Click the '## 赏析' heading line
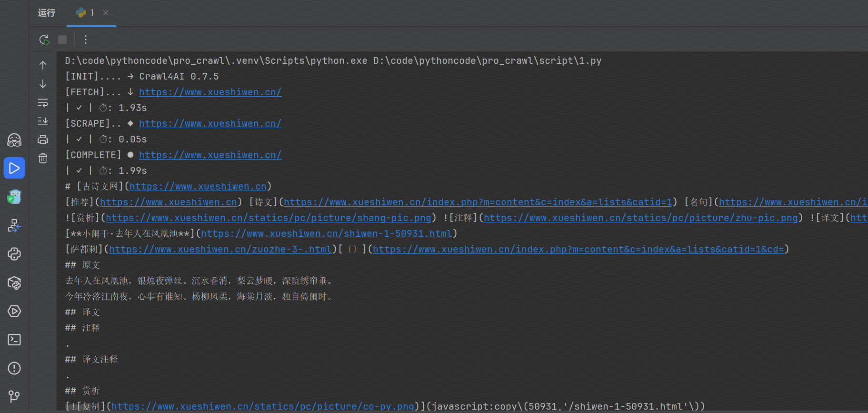 (x=82, y=391)
